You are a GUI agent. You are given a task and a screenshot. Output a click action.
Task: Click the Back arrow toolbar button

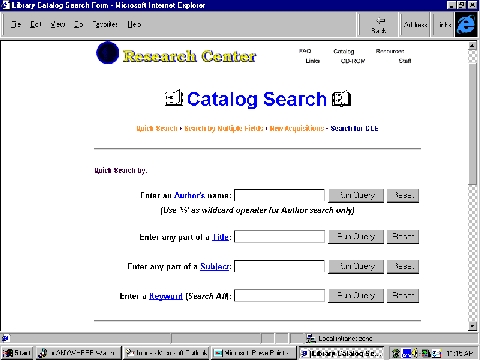tap(379, 25)
